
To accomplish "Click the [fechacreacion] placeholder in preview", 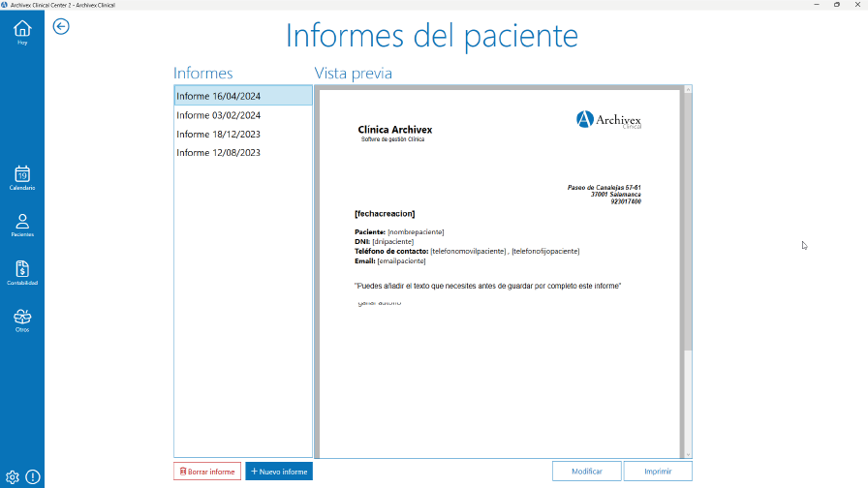I will (385, 213).
